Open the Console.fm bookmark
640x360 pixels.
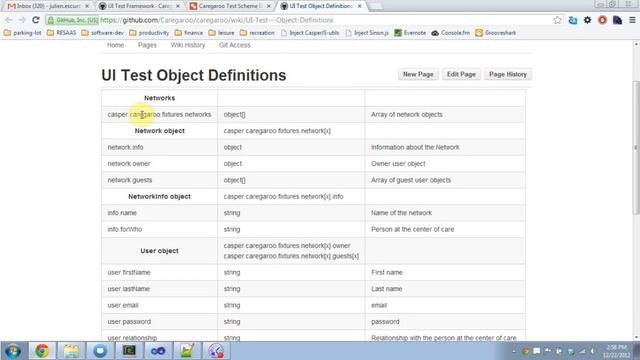[451, 33]
